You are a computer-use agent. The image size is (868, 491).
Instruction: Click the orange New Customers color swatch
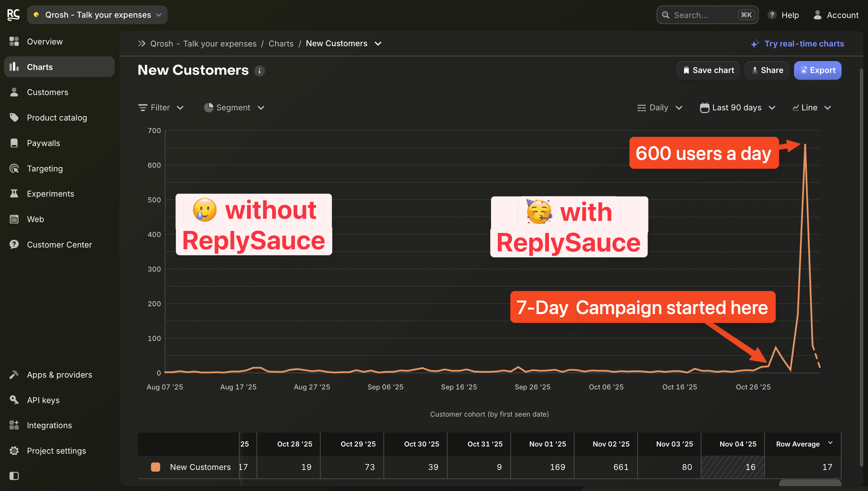click(155, 467)
